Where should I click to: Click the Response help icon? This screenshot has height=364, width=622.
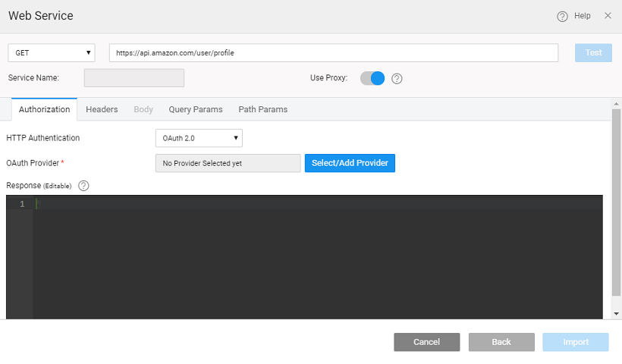point(83,186)
